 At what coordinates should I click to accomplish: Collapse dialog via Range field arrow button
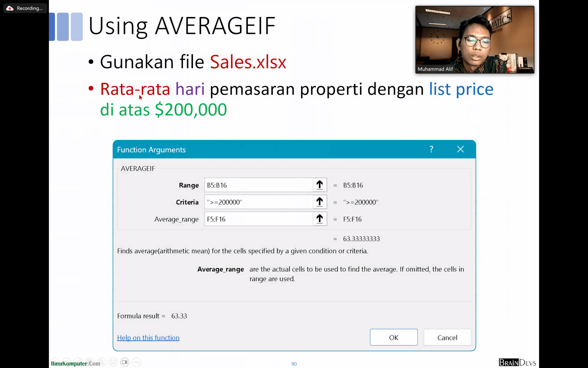pos(320,185)
